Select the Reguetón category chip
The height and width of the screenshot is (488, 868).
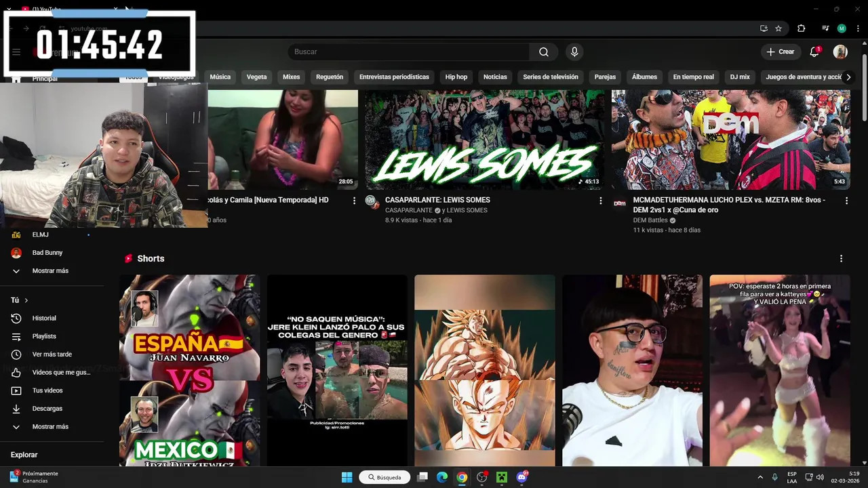330,77
